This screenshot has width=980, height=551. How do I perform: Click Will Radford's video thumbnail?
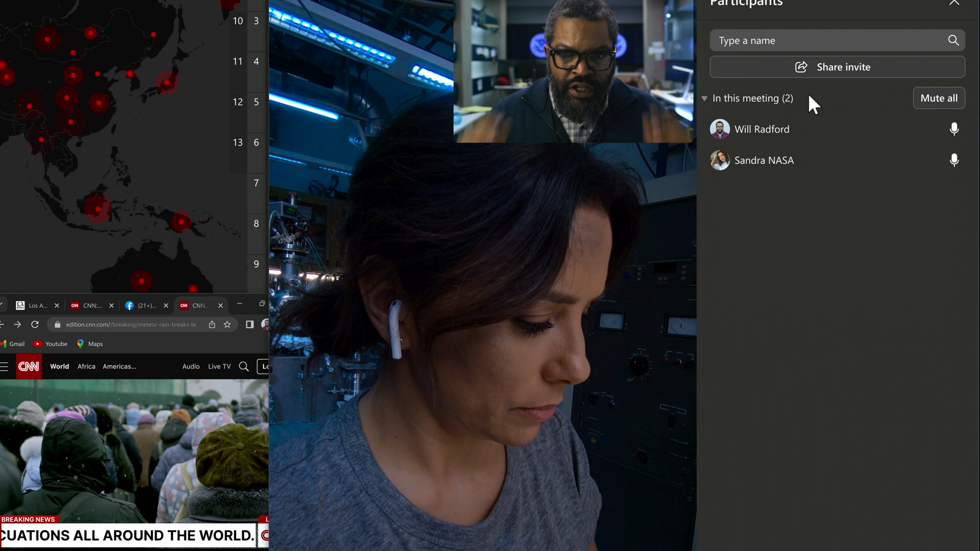click(x=573, y=71)
